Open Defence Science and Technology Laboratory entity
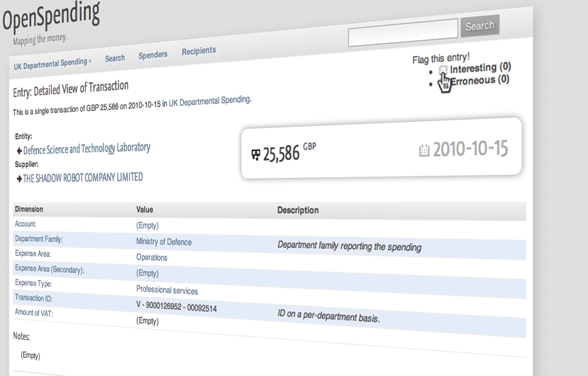 (x=86, y=148)
